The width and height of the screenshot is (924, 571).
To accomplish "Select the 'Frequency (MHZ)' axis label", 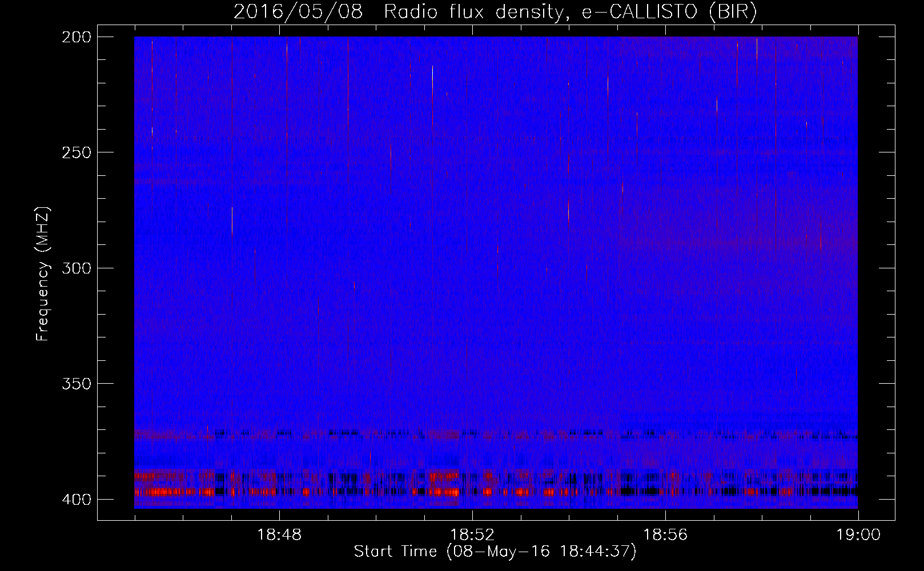I will tap(43, 274).
